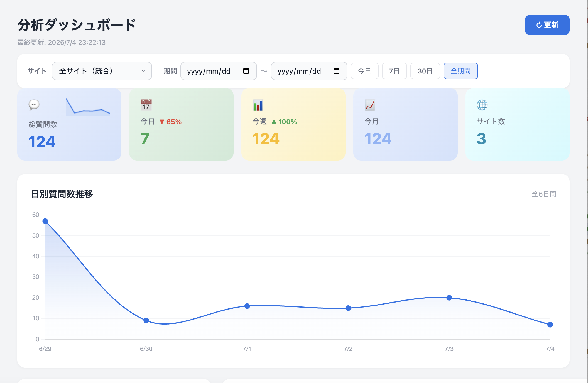Click the 6/30 x-axis label
The height and width of the screenshot is (383, 588).
click(146, 349)
